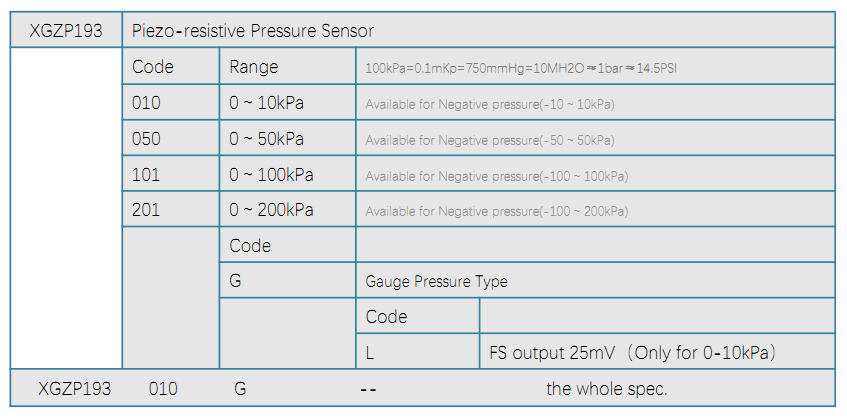The width and height of the screenshot is (847, 418).
Task: Select the 010 value in the example row
Action: coord(163,388)
